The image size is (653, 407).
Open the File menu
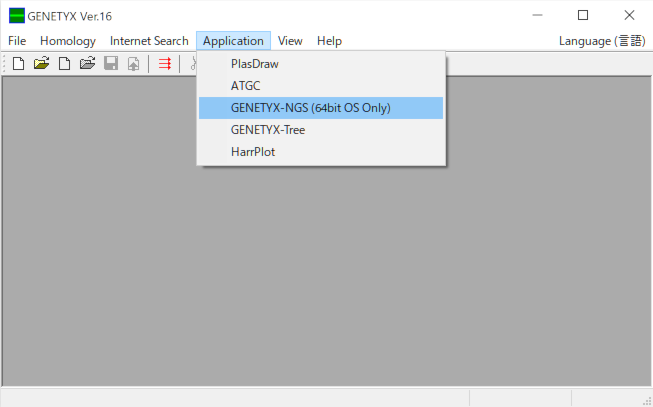tap(17, 41)
